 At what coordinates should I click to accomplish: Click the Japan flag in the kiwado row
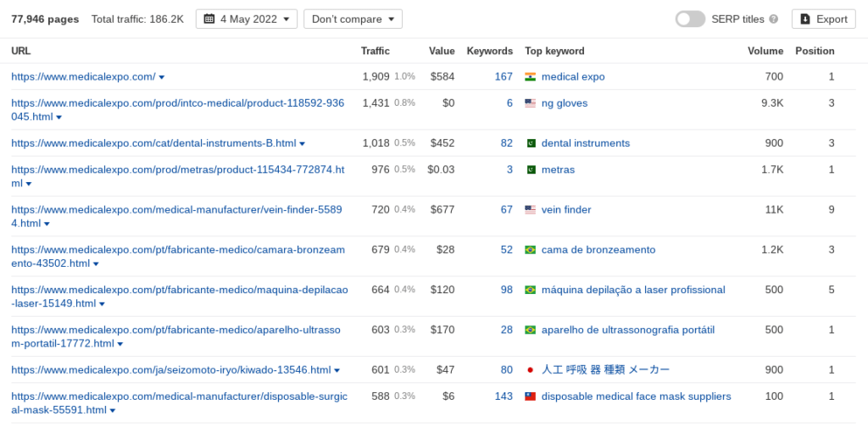[531, 370]
